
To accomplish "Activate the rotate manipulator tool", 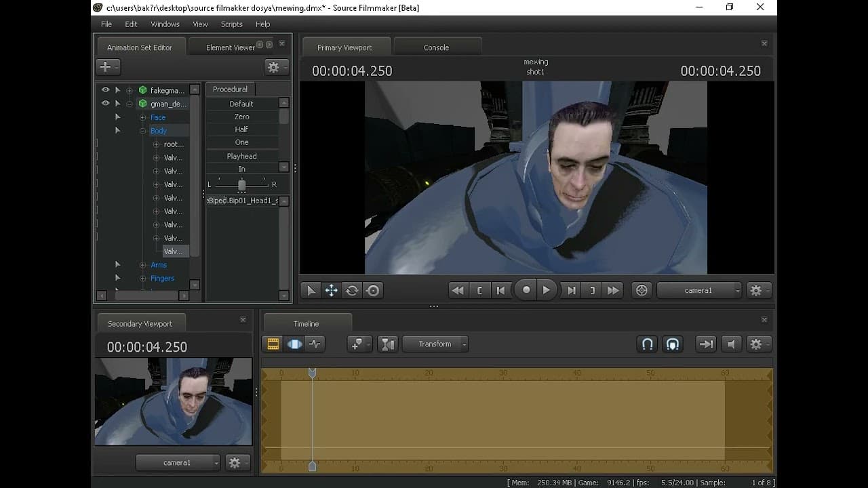I will pyautogui.click(x=352, y=290).
